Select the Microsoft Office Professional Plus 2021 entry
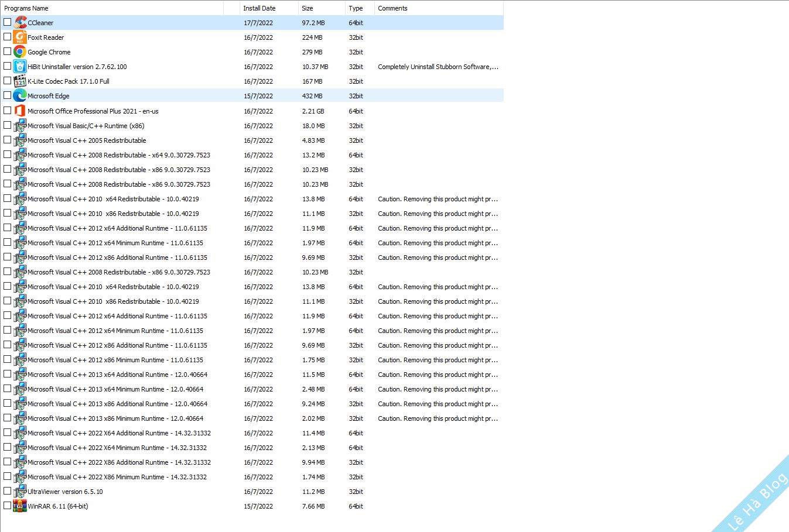 pos(93,111)
